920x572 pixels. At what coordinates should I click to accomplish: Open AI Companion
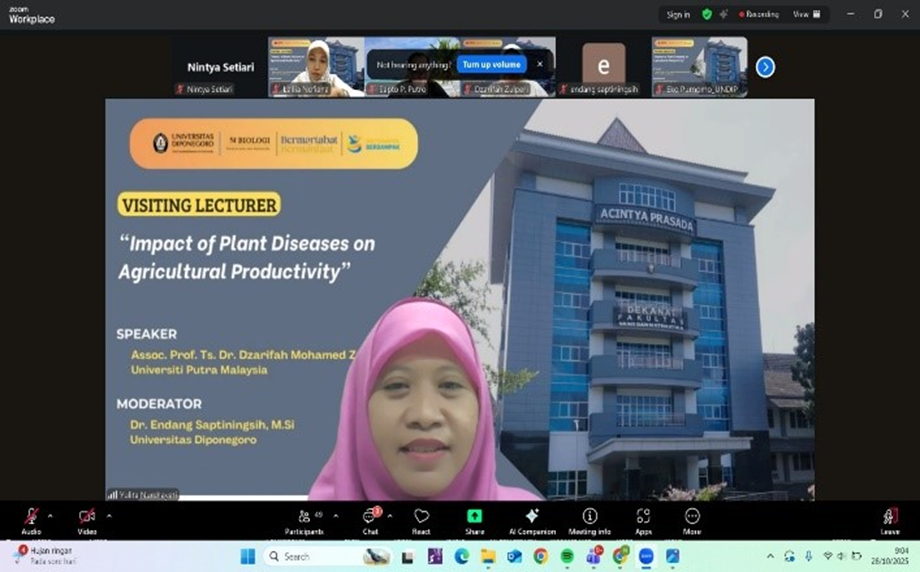pos(532,518)
